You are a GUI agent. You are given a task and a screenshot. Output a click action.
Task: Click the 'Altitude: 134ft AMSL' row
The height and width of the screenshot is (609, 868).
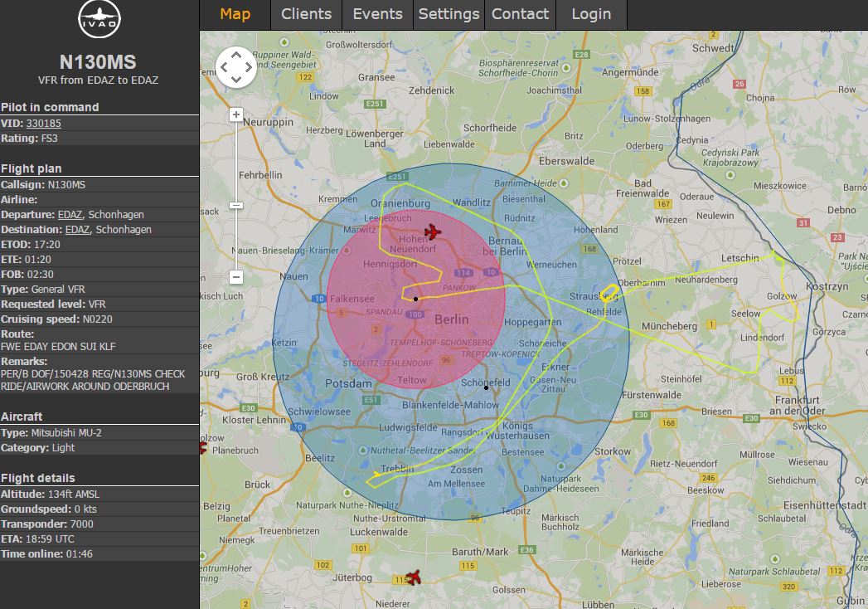99,495
